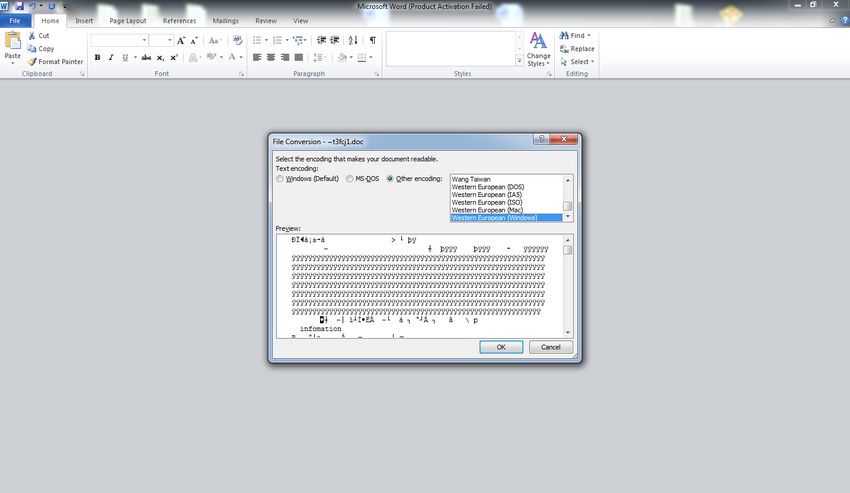Click the paragraph Shading color button
The height and width of the screenshot is (493, 850).
click(x=342, y=57)
